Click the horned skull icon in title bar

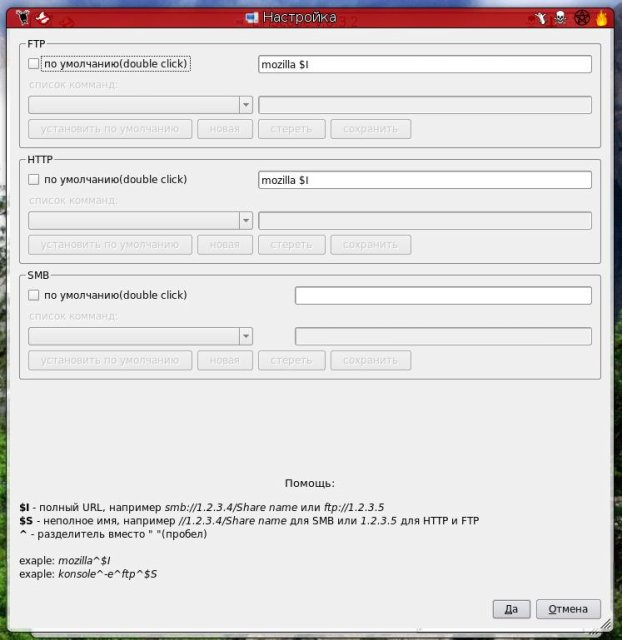(23, 17)
